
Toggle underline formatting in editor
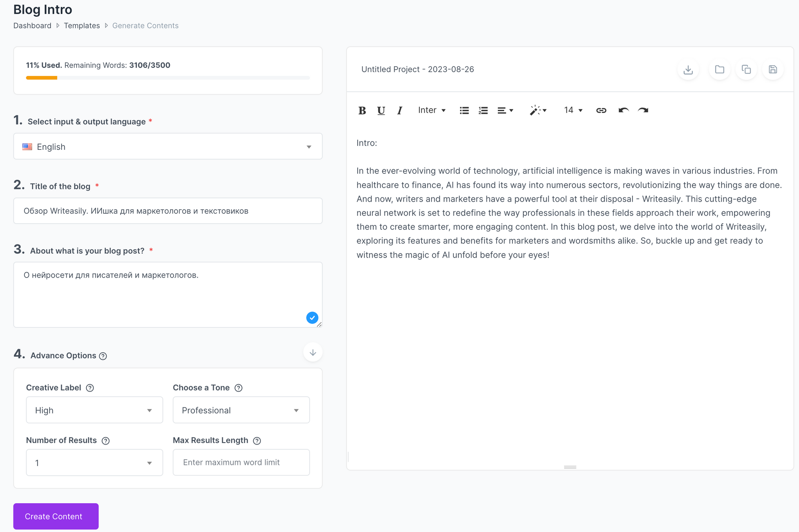(x=381, y=110)
